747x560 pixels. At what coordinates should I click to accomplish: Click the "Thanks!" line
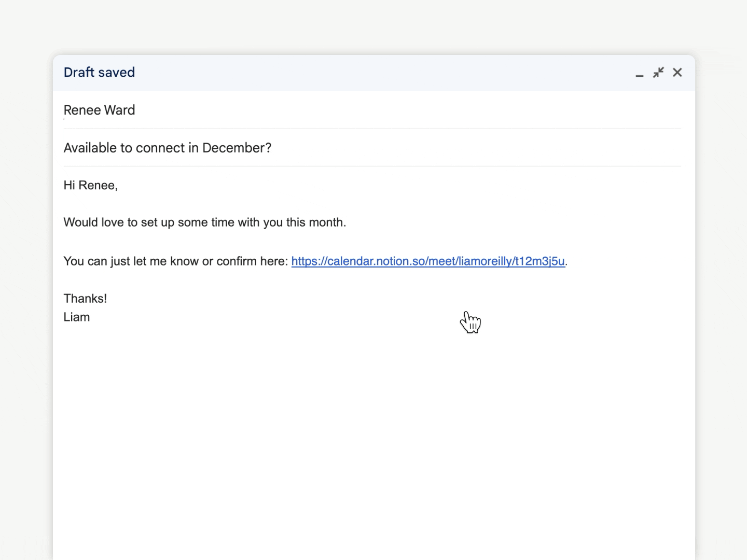click(85, 298)
